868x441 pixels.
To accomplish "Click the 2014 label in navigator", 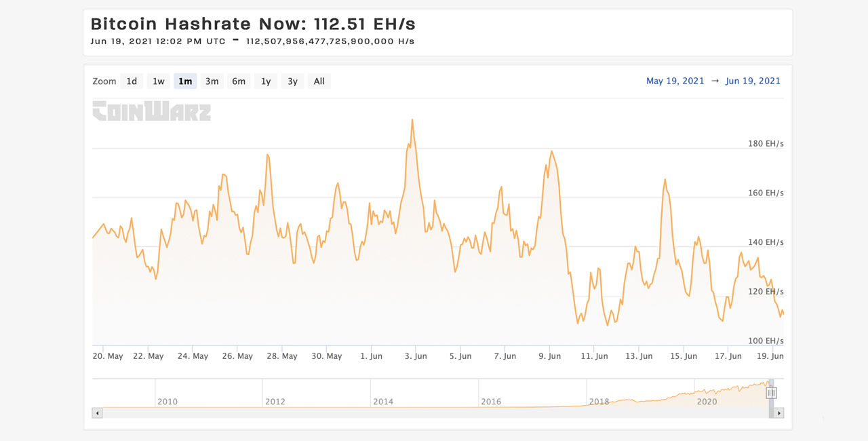I will [383, 402].
